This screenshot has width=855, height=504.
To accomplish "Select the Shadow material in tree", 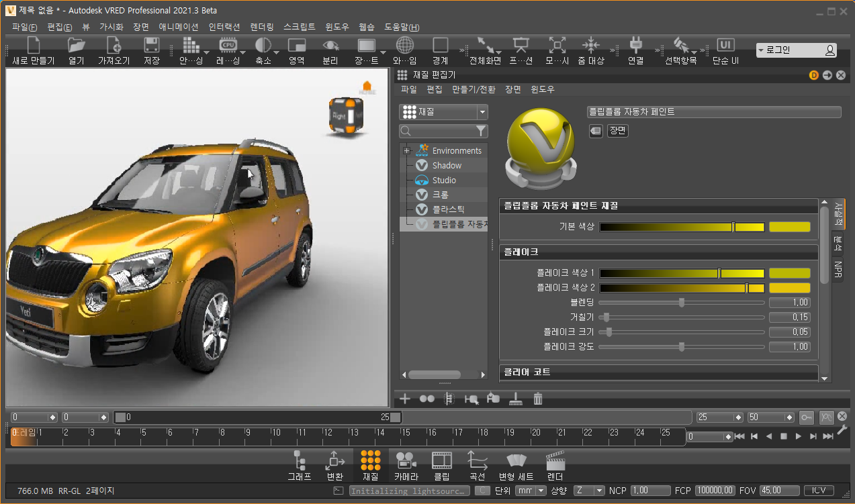I will 447,165.
